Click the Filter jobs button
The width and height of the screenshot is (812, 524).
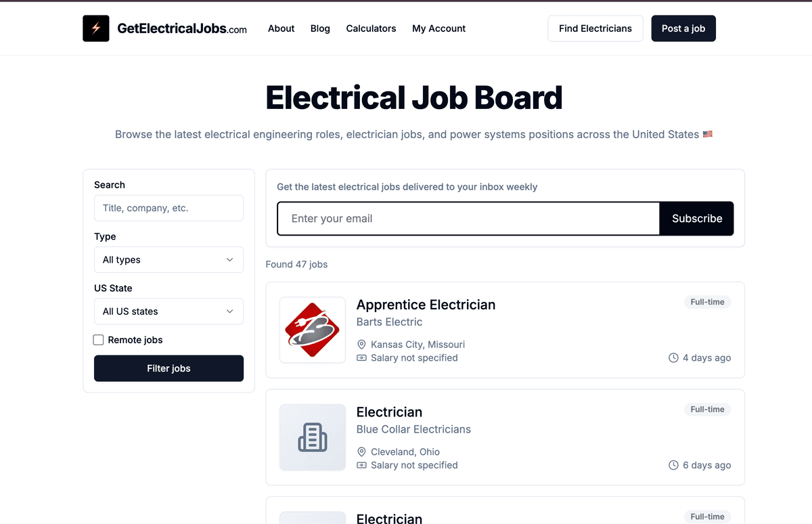pos(168,368)
